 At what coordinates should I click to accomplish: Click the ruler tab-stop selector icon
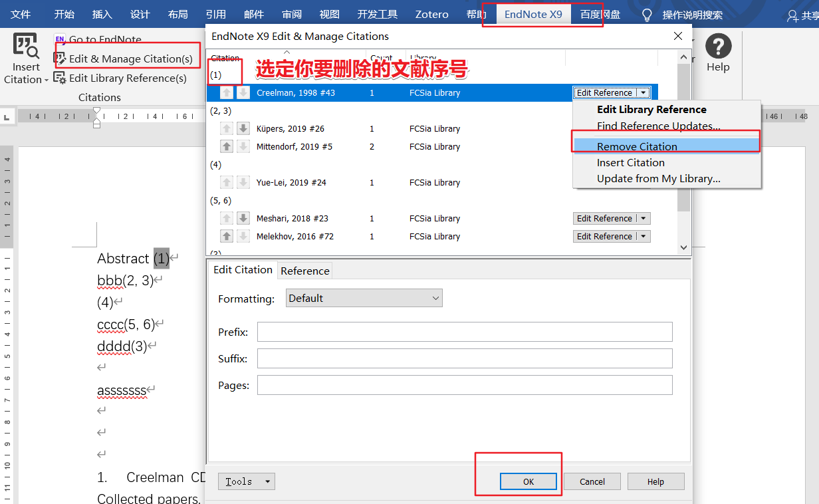(x=7, y=117)
